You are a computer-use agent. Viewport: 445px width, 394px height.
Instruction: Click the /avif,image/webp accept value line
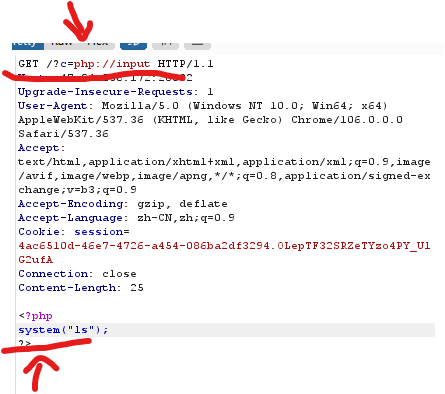(x=224, y=176)
